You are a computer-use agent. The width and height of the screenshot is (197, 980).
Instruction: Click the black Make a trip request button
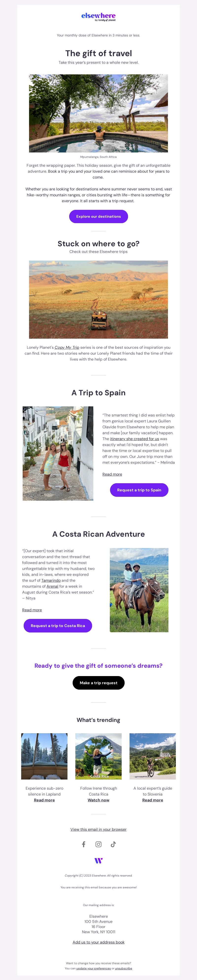pyautogui.click(x=98, y=683)
